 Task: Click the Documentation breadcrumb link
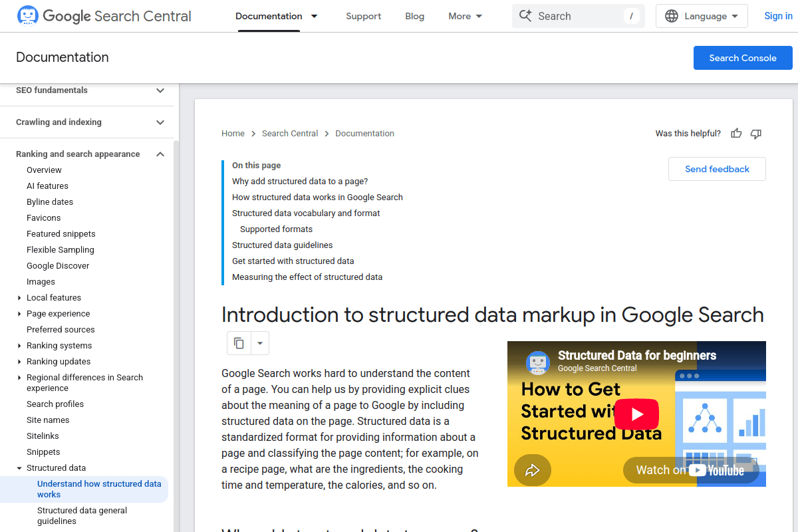point(364,134)
